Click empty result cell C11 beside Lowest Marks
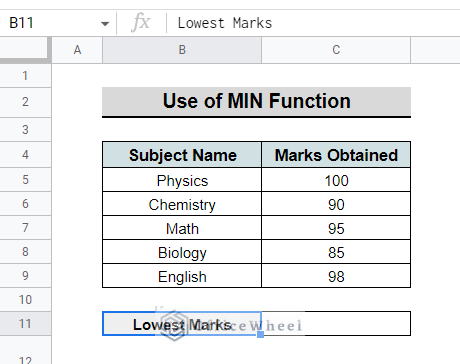Viewport: 460px width, 364px height. [336, 324]
